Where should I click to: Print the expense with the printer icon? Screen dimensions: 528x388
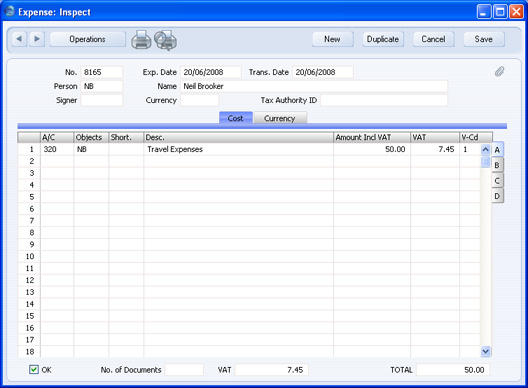coord(141,40)
